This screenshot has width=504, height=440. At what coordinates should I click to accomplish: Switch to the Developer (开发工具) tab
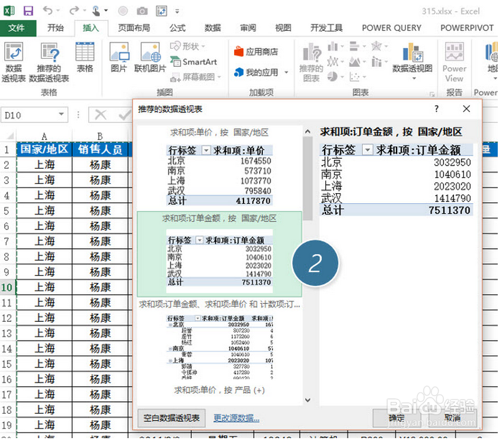326,28
